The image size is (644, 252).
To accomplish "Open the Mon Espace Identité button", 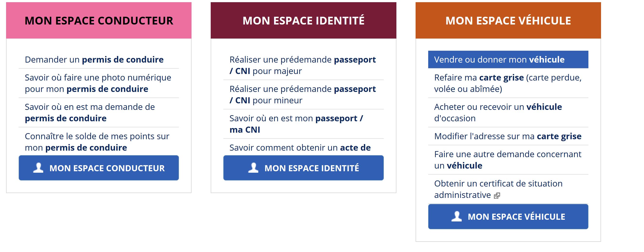I will (303, 168).
